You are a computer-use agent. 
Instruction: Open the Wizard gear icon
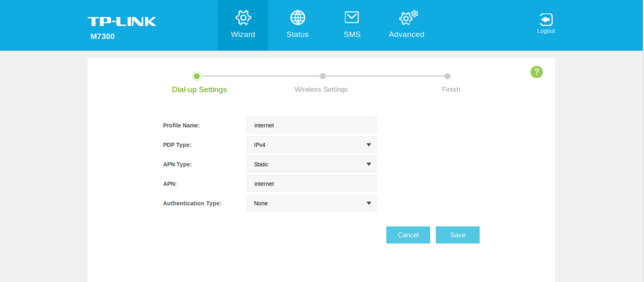(243, 18)
